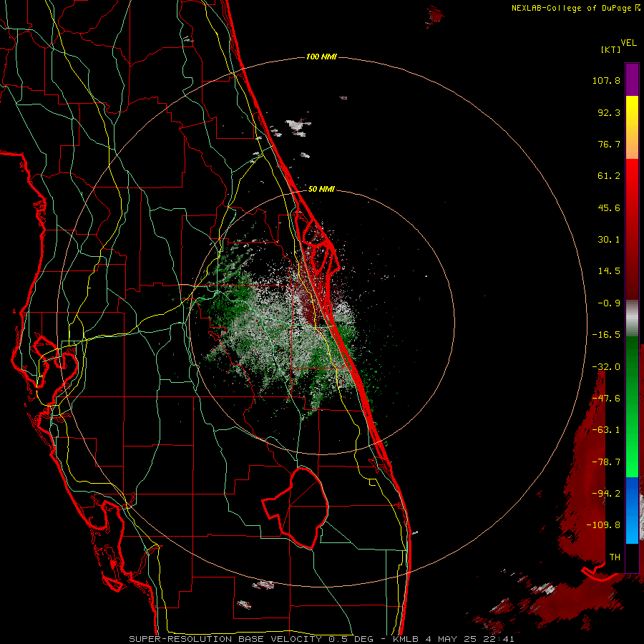Image resolution: width=644 pixels, height=644 pixels.
Task: Click the blue segment of the color scale
Action: tap(632, 510)
